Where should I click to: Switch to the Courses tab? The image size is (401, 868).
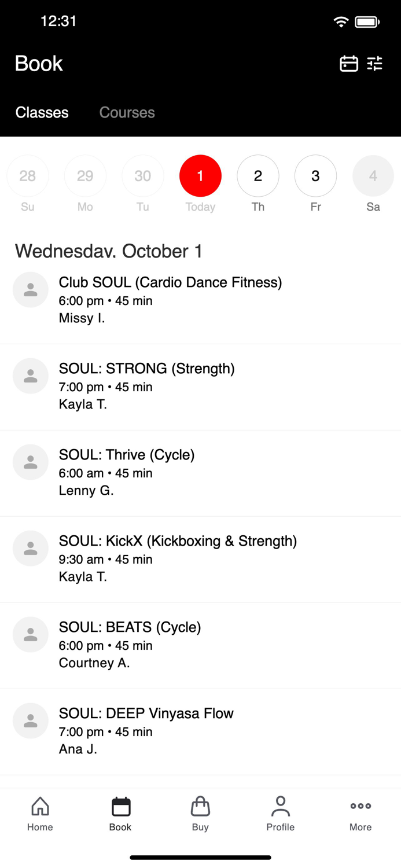point(127,112)
